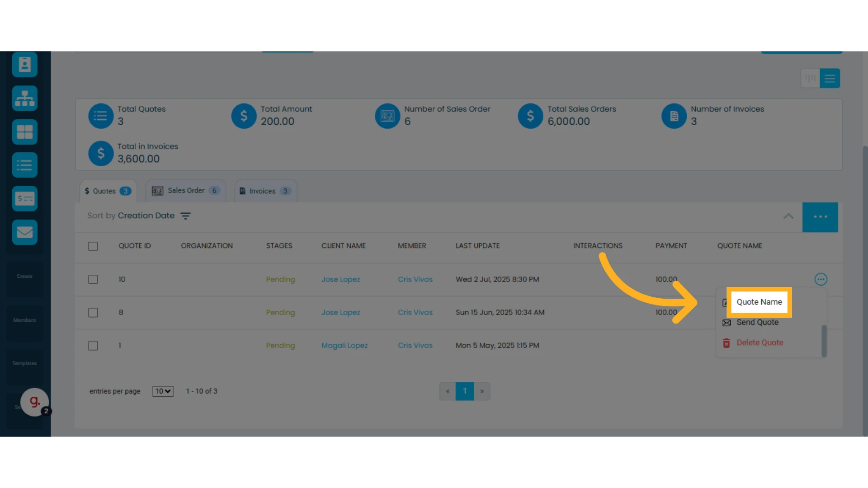This screenshot has width=868, height=488.
Task: Open the contacts icon in sidebar
Action: click(24, 65)
